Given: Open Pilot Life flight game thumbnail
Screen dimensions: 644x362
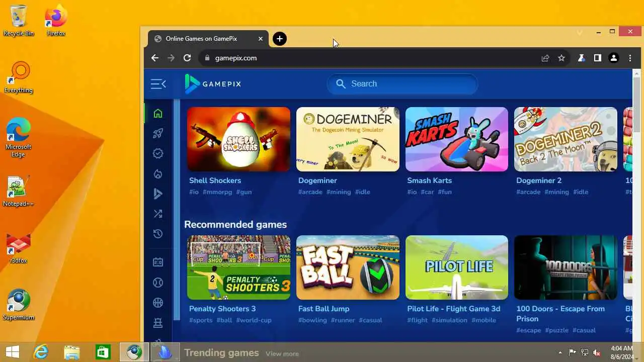Looking at the screenshot, I should click(457, 267).
